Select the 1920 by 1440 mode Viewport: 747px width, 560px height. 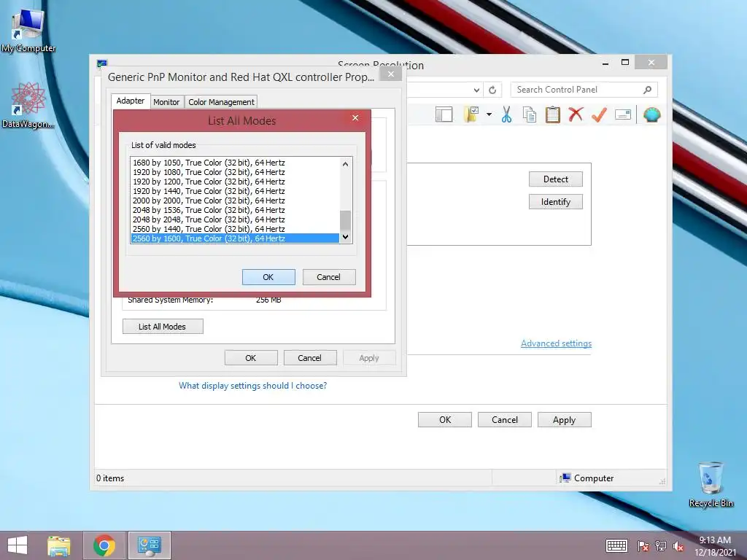pos(235,191)
